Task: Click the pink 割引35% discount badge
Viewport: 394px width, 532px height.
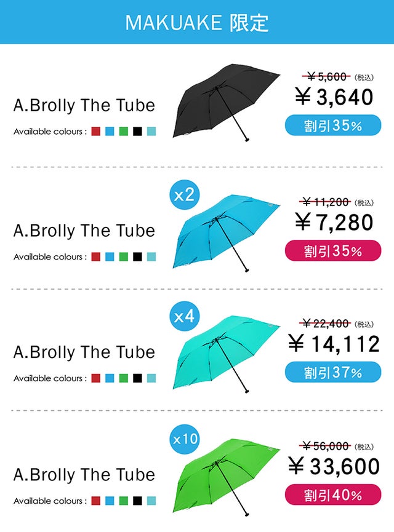Action: (x=332, y=251)
